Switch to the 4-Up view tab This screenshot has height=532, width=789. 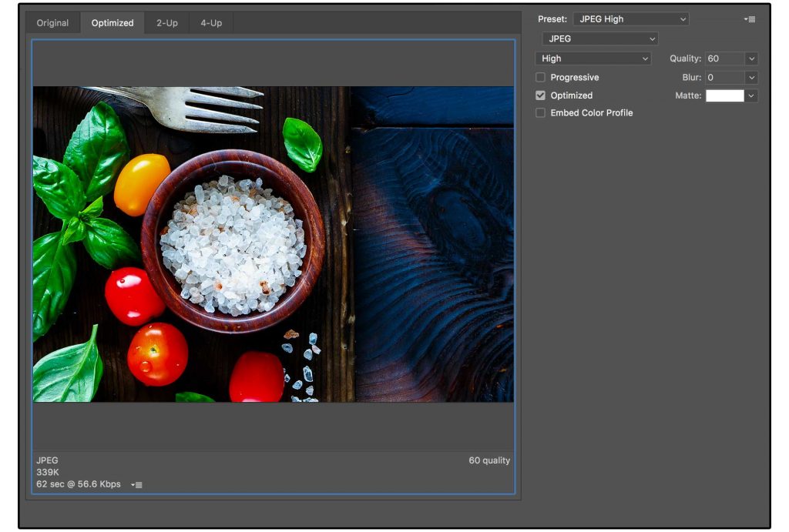pyautogui.click(x=211, y=23)
